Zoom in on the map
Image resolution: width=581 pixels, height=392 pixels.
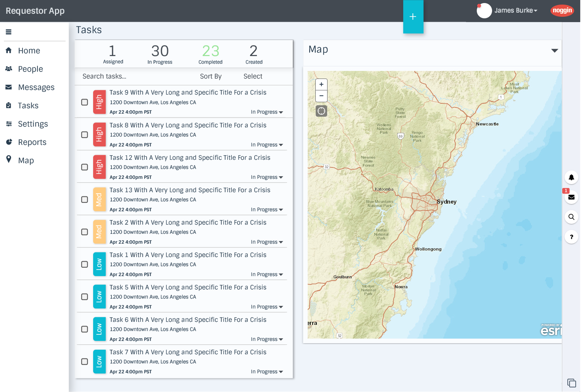(x=321, y=84)
